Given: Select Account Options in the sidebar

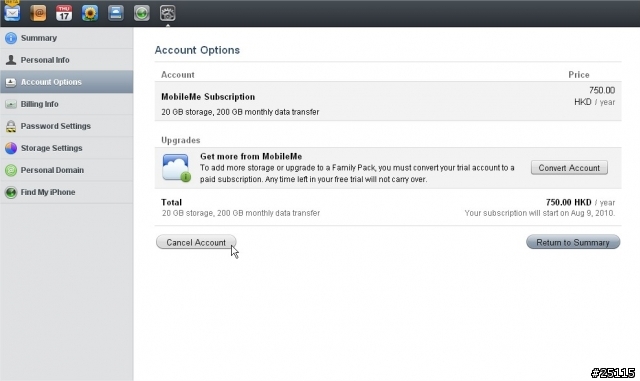Looking at the screenshot, I should 67,82.
